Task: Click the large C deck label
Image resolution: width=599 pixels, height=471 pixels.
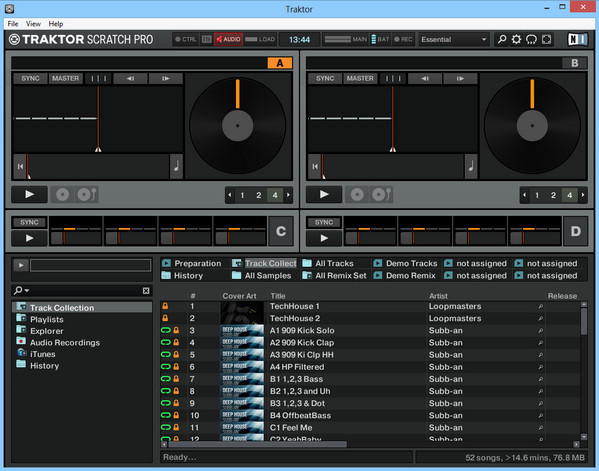Action: click(281, 231)
